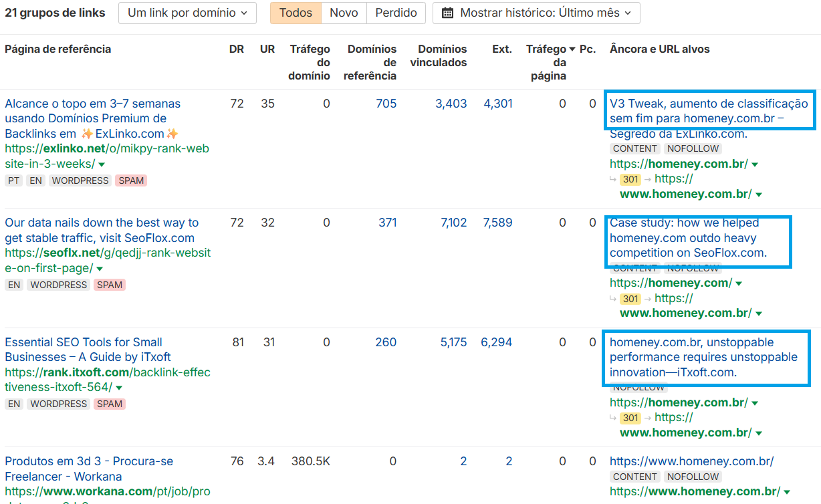Switch to the Perdido filter tab
Image resolution: width=821 pixels, height=504 pixels.
pyautogui.click(x=396, y=13)
